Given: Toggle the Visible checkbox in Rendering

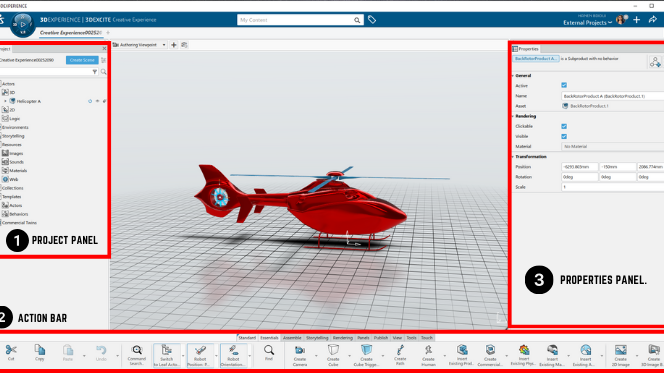Looking at the screenshot, I should point(564,136).
